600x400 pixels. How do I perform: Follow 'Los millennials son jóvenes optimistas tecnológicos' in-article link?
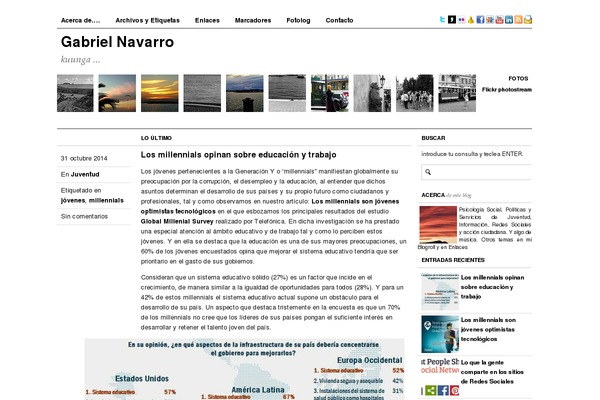coord(270,206)
